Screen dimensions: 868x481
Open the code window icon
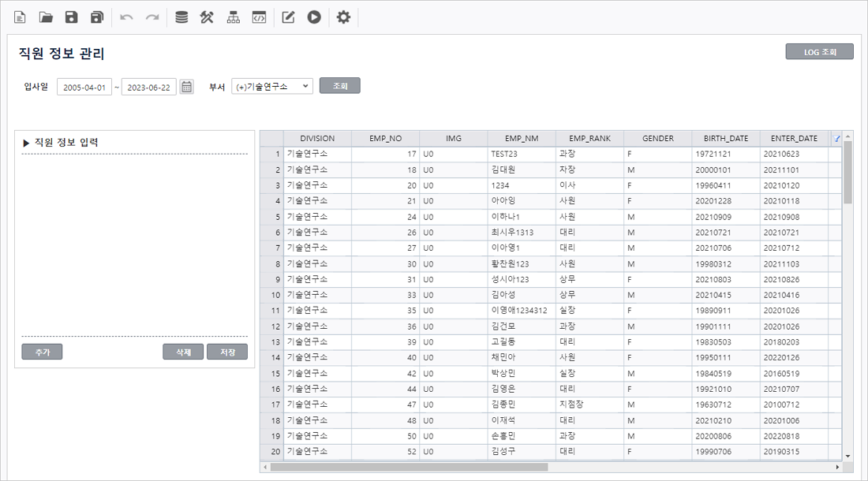coord(259,17)
